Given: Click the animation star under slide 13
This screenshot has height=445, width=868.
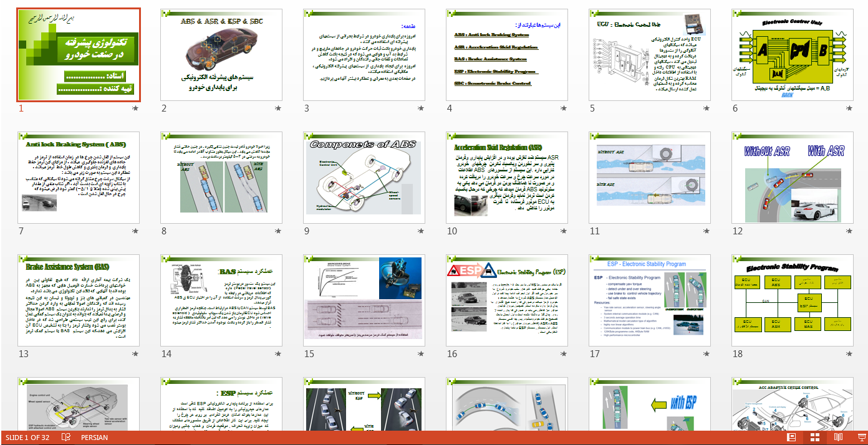Looking at the screenshot, I should click(x=135, y=353).
